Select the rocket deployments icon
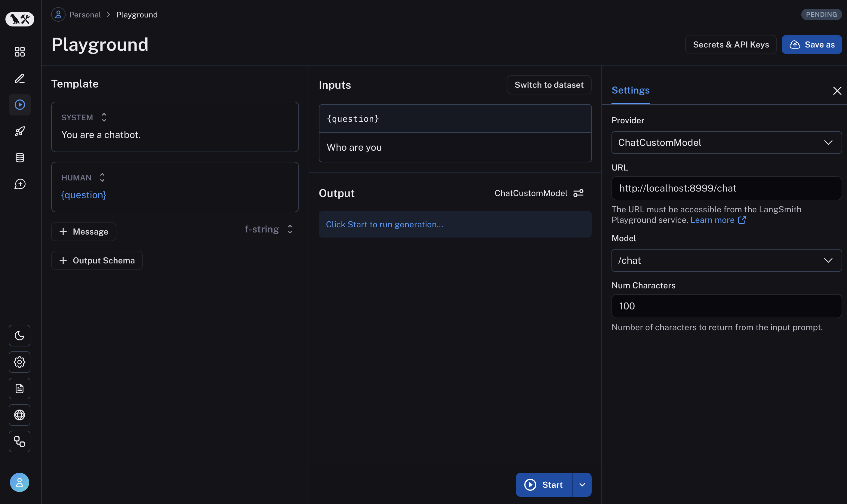This screenshot has width=847, height=504. coord(19,131)
